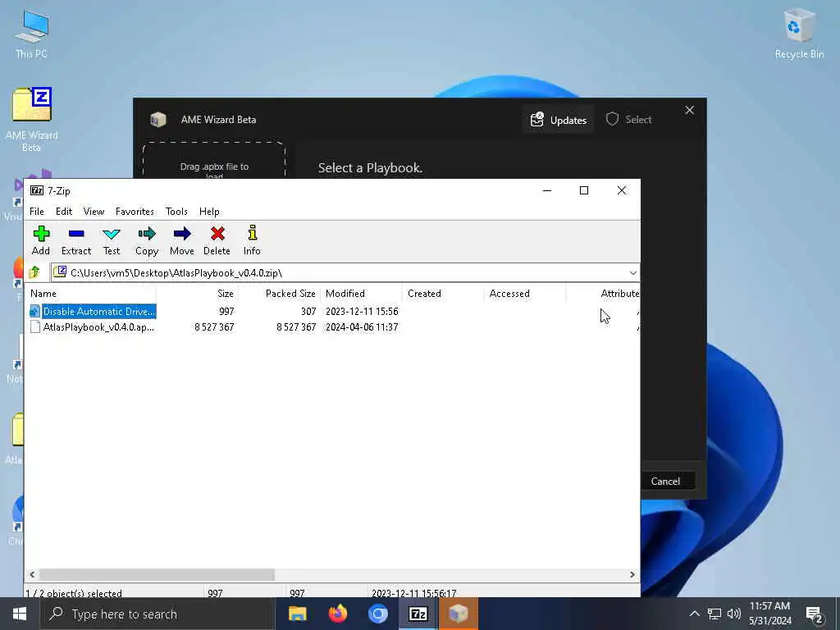The width and height of the screenshot is (840, 630).
Task: Open the notification center icon
Action: coord(815,614)
